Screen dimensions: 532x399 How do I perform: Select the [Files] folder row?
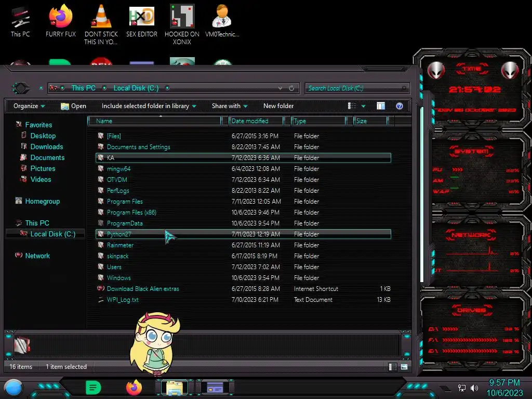[243, 136]
